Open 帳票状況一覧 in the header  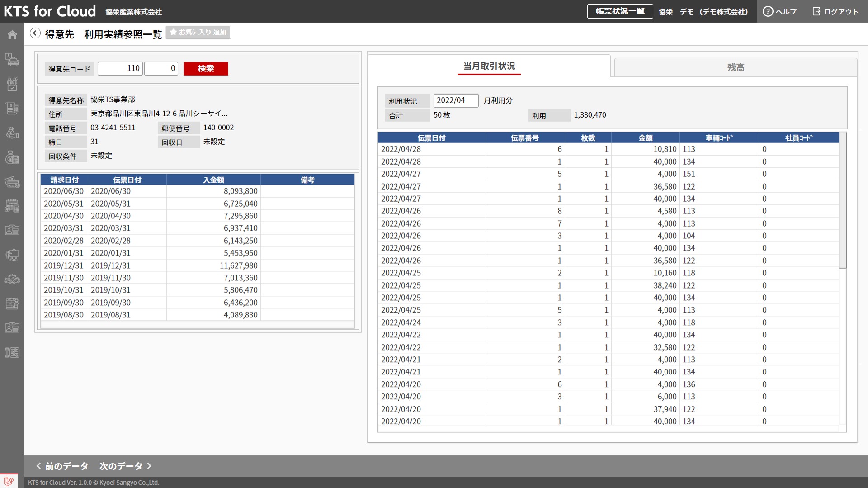620,11
